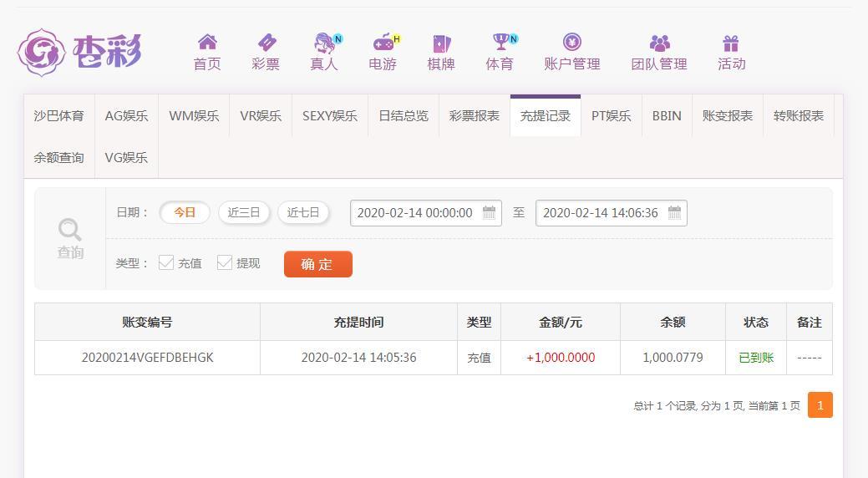Click the 杏彩 site logo
Screen dimensions: 868x478
point(79,52)
